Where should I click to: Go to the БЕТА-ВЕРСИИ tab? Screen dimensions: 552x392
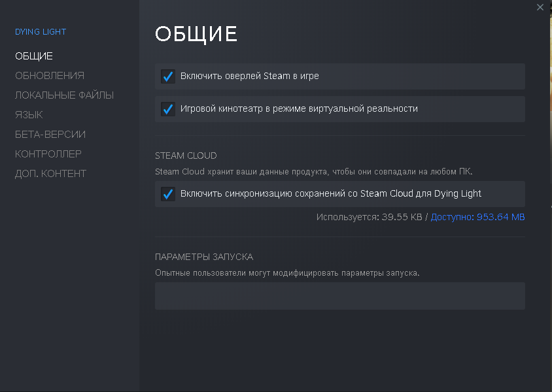(x=50, y=135)
